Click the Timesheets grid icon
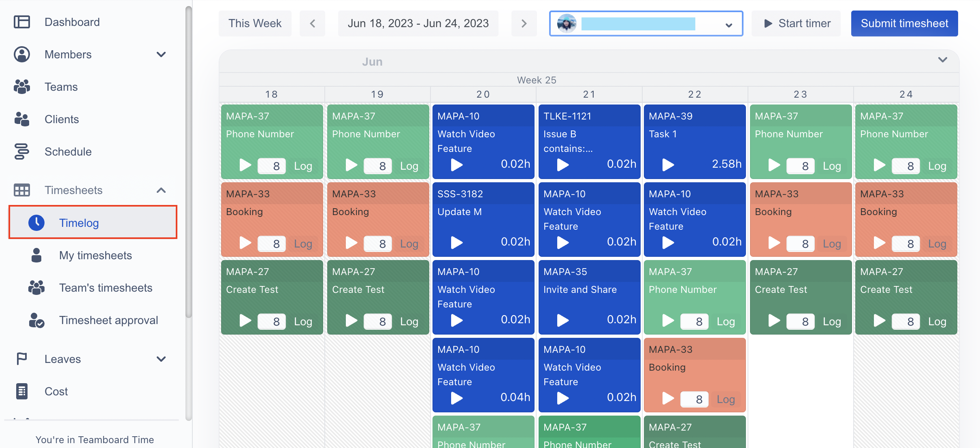Image resolution: width=980 pixels, height=448 pixels. tap(22, 190)
